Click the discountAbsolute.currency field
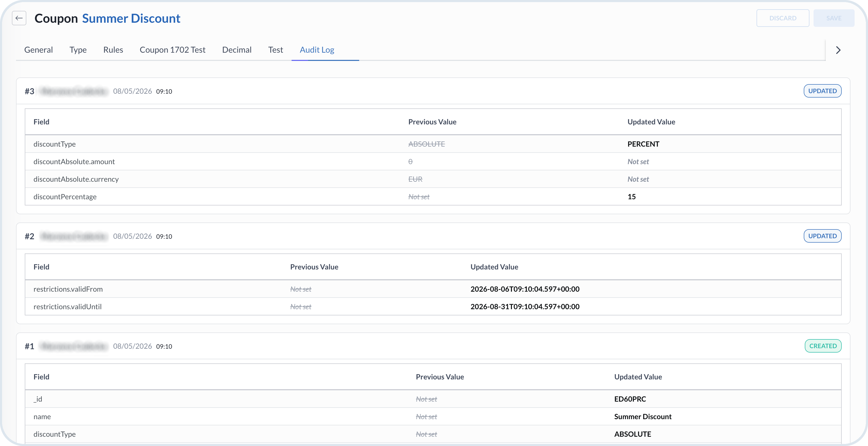This screenshot has height=446, width=868. coord(76,179)
